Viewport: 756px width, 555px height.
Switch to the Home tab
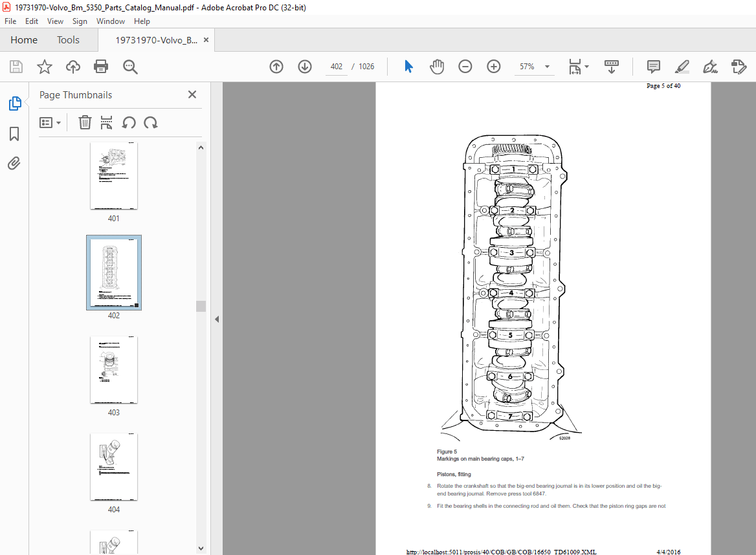tap(23, 40)
